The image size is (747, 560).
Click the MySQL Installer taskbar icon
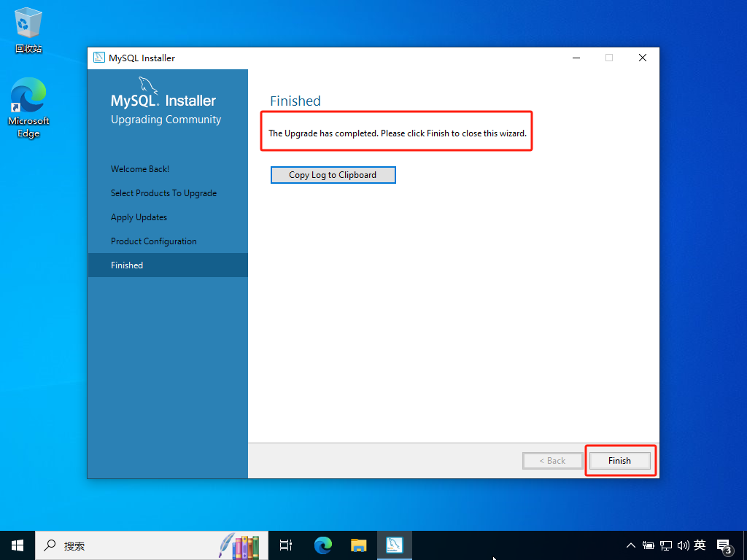pyautogui.click(x=395, y=545)
